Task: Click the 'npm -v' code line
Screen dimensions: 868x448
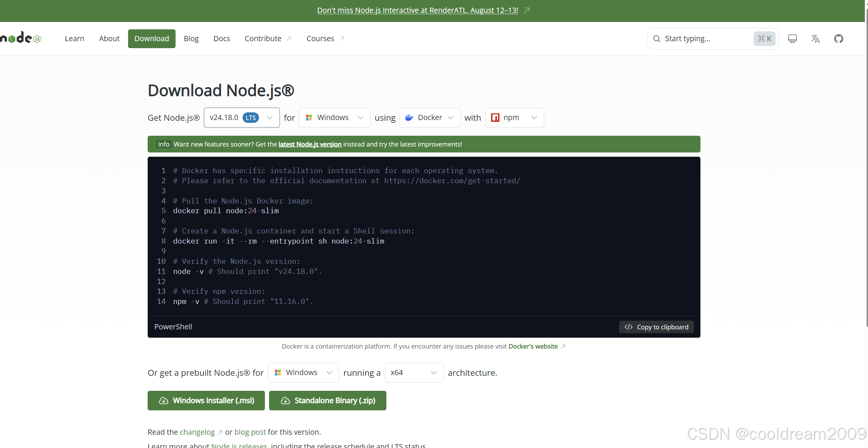Action: click(x=243, y=301)
